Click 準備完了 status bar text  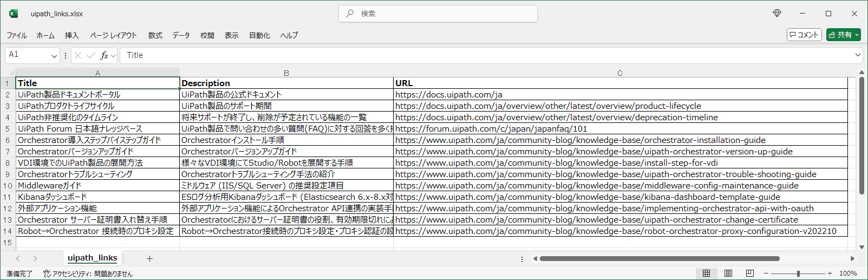point(19,274)
